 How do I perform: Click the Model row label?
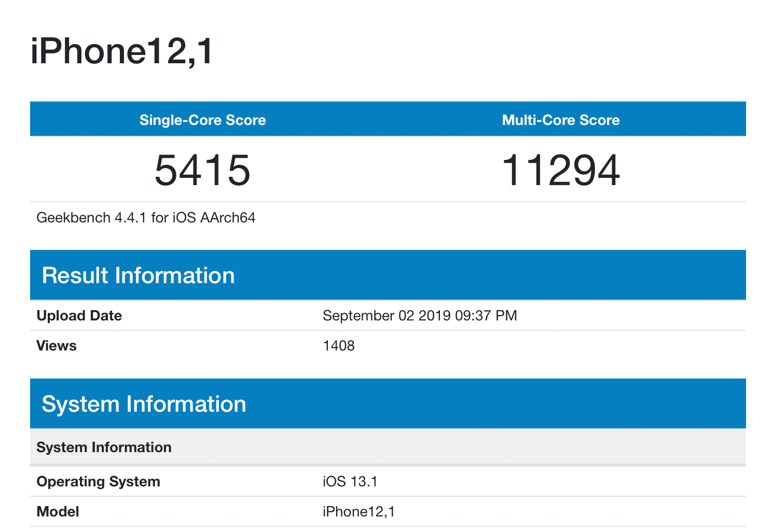pos(57,511)
